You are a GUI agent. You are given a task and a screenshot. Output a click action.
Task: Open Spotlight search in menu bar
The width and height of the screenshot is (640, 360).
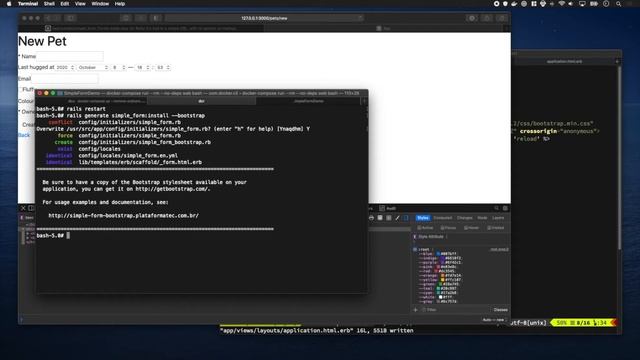pyautogui.click(x=619, y=4)
